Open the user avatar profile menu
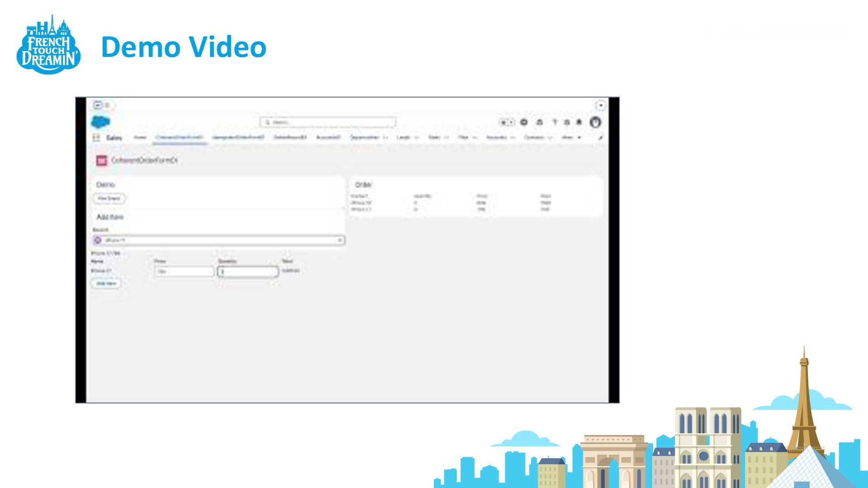Image resolution: width=868 pixels, height=488 pixels. tap(595, 122)
